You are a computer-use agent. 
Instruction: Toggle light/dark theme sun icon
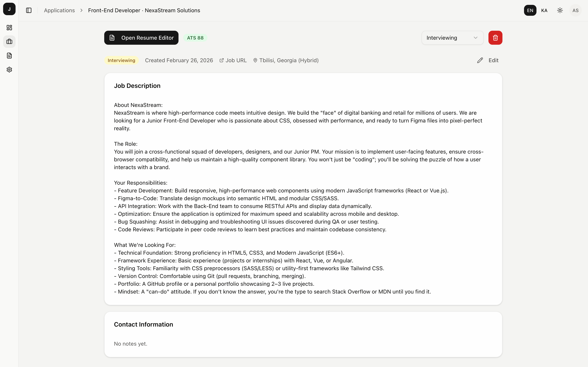click(560, 10)
